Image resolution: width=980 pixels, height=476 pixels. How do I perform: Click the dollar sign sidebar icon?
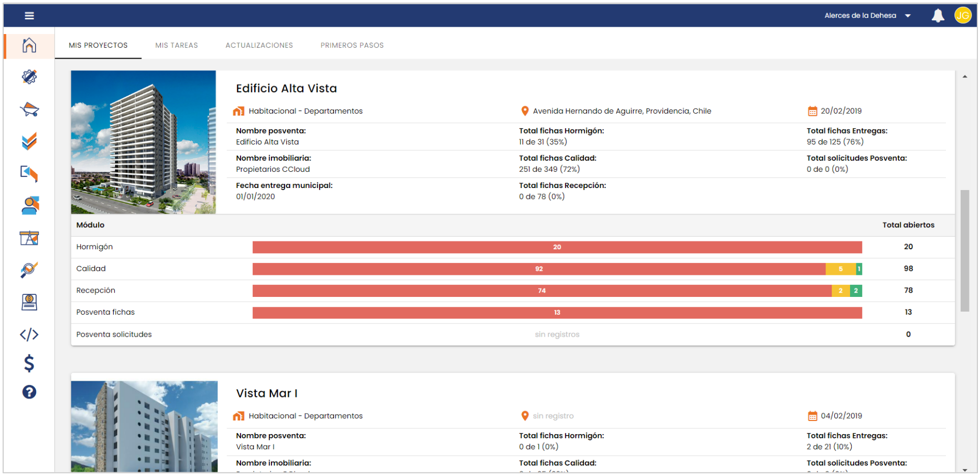tap(29, 363)
